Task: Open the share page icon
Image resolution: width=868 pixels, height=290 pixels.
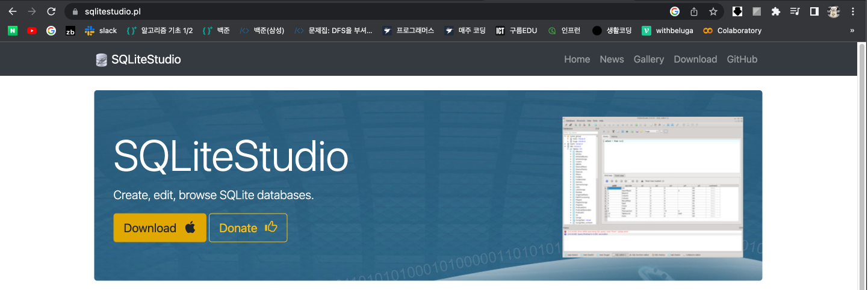Action: point(694,11)
